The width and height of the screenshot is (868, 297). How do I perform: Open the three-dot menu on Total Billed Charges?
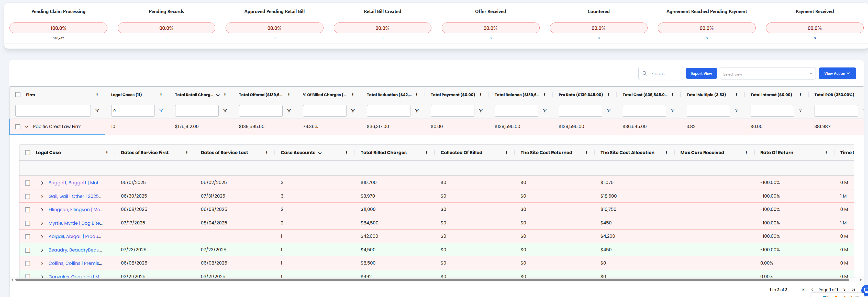pyautogui.click(x=427, y=152)
